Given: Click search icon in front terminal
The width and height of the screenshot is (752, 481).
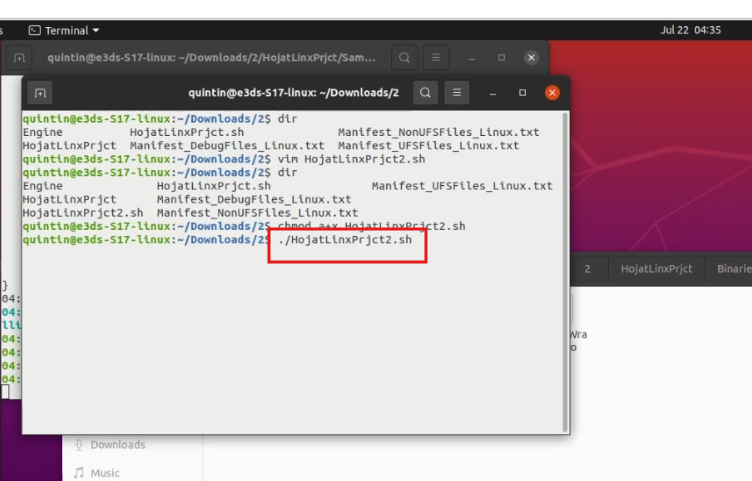Looking at the screenshot, I should [425, 93].
